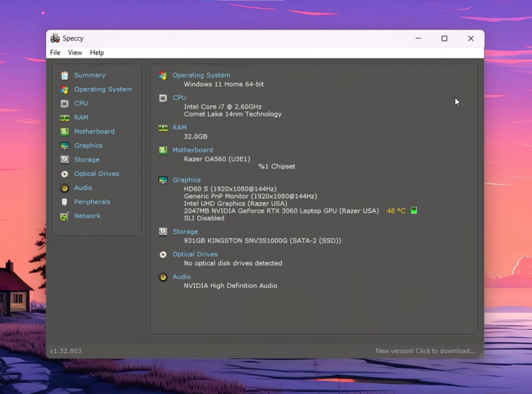
Task: Select the Optical Drives disc icon
Action: (x=65, y=173)
